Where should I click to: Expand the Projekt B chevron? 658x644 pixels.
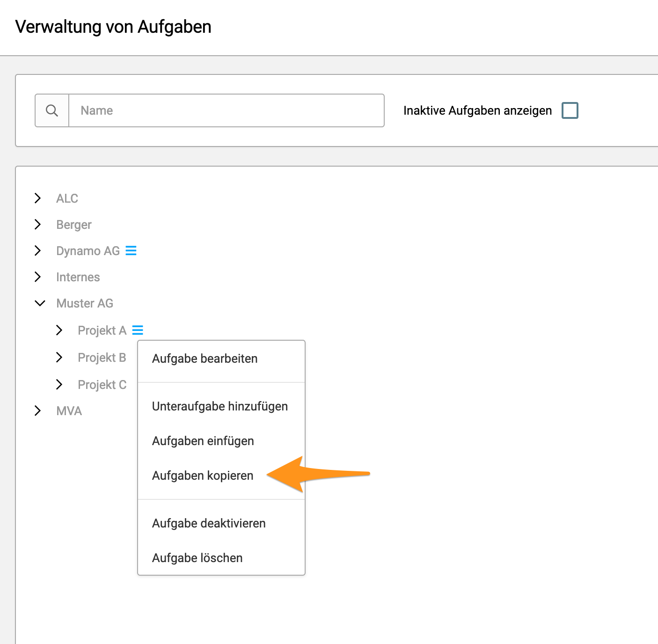59,358
